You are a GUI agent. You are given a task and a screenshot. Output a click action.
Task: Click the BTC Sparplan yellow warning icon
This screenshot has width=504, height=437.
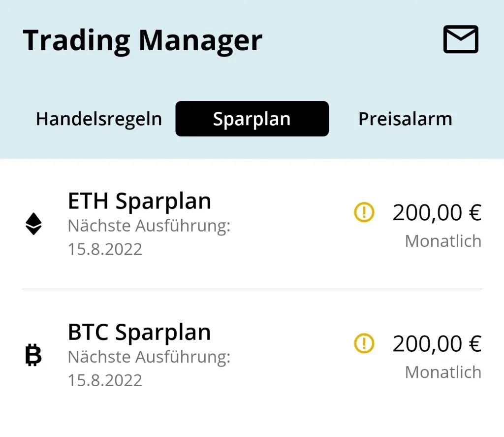coord(364,343)
